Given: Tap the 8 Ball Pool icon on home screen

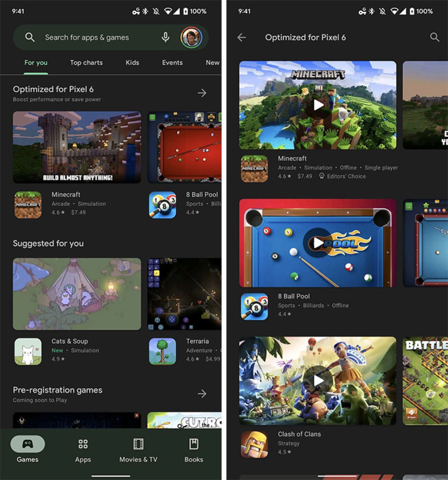Looking at the screenshot, I should tap(162, 205).
